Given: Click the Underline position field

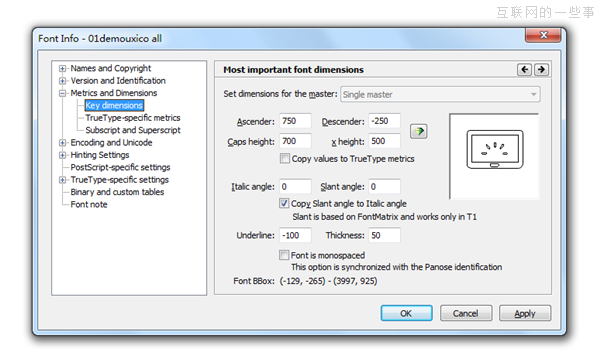Looking at the screenshot, I should tap(295, 235).
